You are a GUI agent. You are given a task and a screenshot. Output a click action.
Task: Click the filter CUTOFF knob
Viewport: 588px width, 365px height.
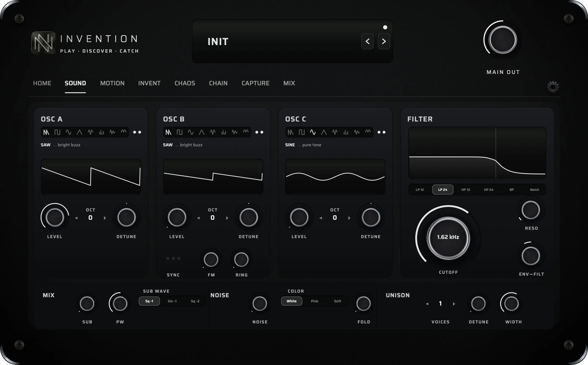[x=448, y=238]
